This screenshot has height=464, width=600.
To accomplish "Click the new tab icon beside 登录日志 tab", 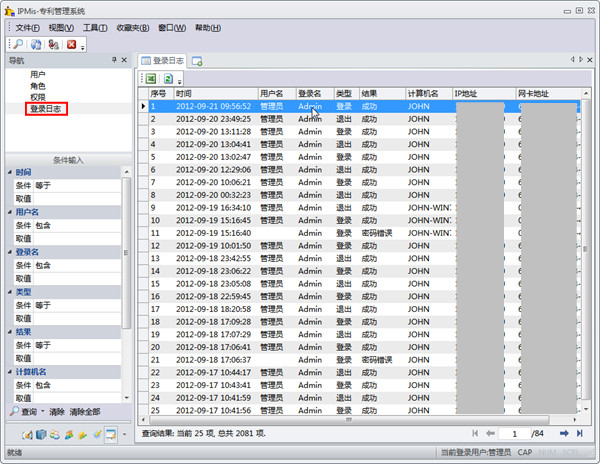I will [x=197, y=61].
